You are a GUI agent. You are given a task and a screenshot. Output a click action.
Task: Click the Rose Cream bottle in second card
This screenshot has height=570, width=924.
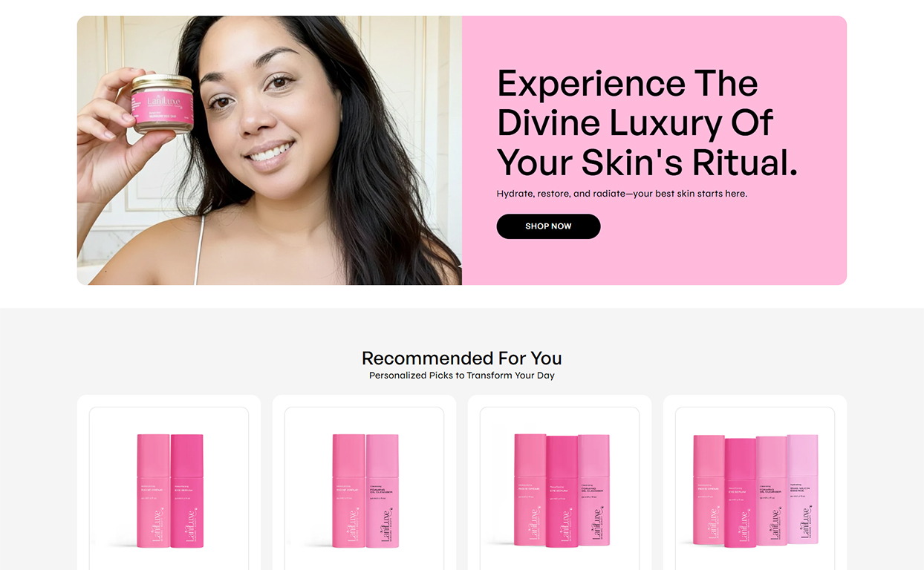348,491
